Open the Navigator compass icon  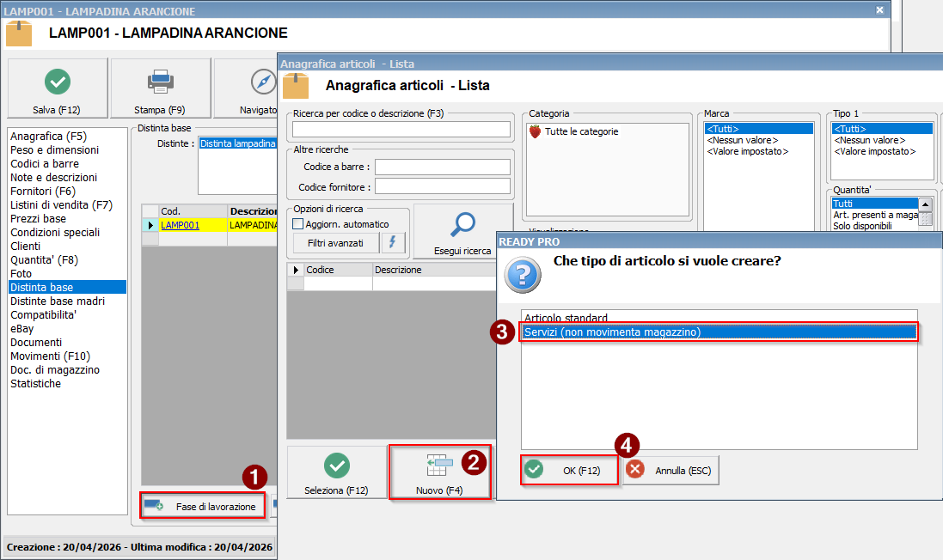[x=262, y=82]
